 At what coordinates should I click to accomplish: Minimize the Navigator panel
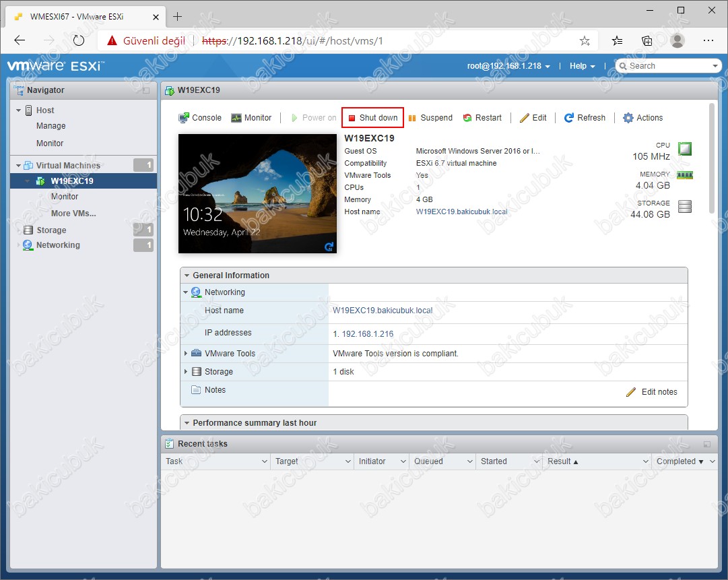pyautogui.click(x=146, y=90)
